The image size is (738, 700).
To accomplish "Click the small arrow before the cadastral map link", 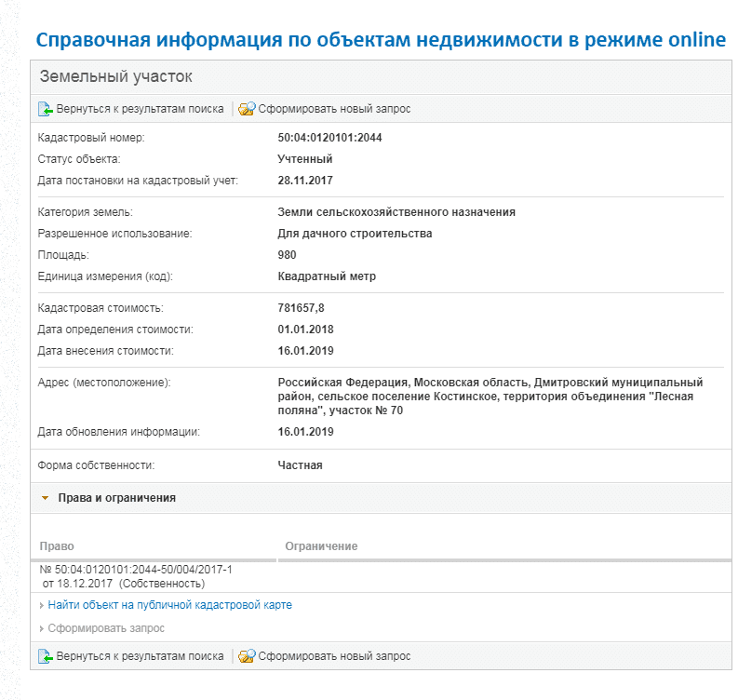I will pyautogui.click(x=42, y=605).
